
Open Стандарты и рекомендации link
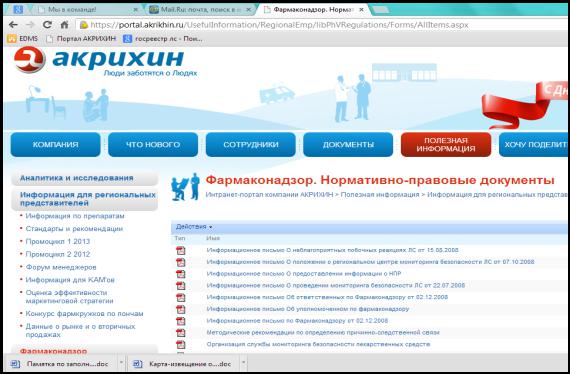74,229
